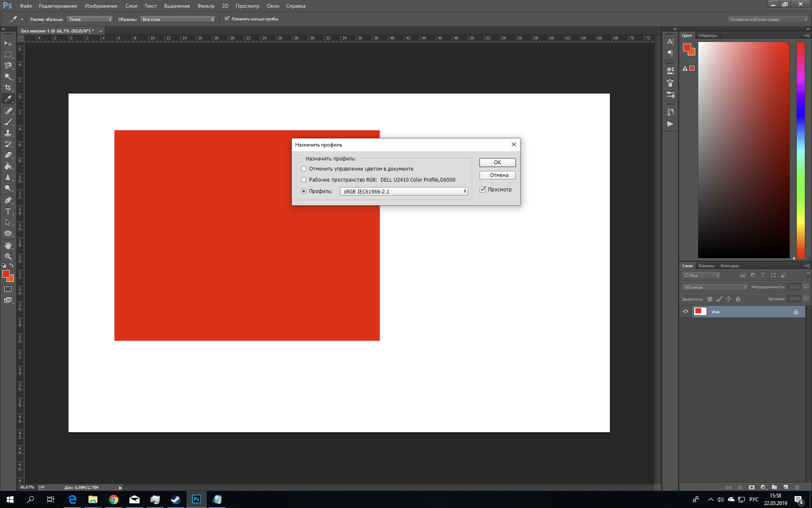Open the 'Файл' menu
This screenshot has width=812, height=508.
[x=26, y=6]
